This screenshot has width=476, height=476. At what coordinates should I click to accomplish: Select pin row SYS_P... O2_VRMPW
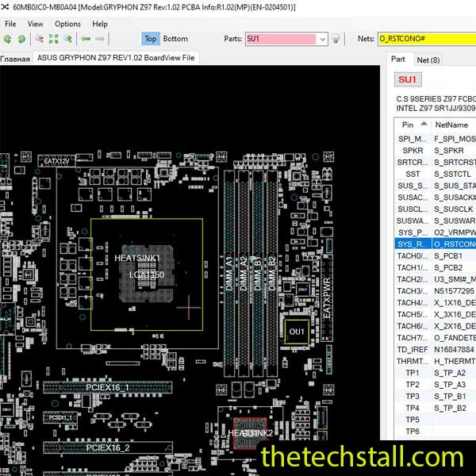(436, 232)
